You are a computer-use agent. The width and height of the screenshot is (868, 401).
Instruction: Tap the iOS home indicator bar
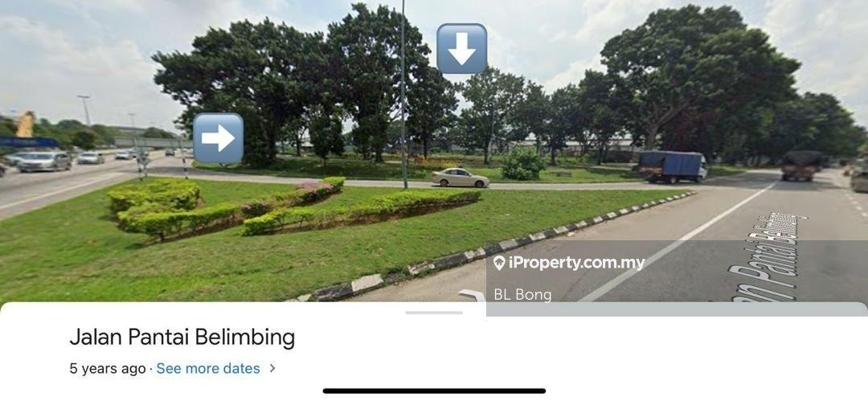tap(434, 391)
